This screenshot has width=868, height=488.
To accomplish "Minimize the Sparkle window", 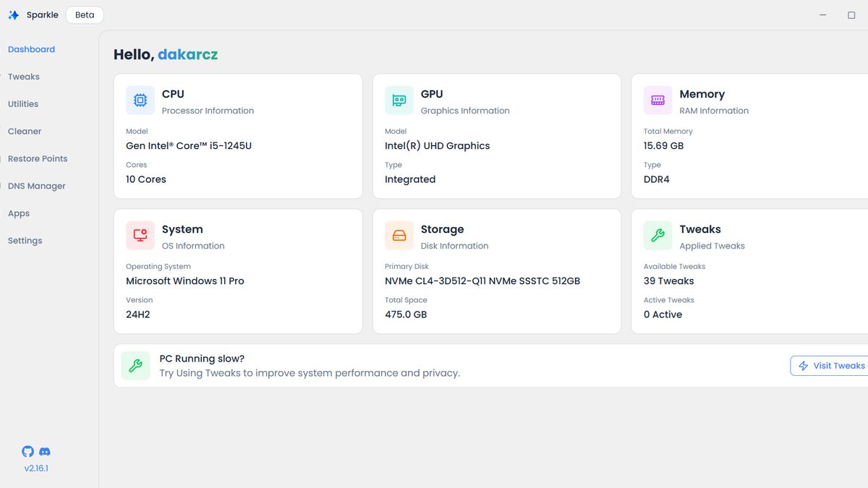I will (x=823, y=15).
